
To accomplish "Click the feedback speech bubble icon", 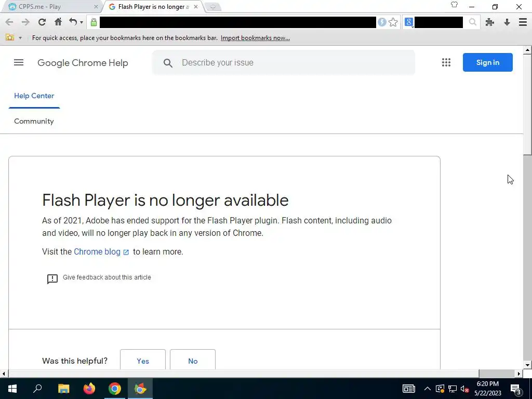I will click(x=52, y=279).
